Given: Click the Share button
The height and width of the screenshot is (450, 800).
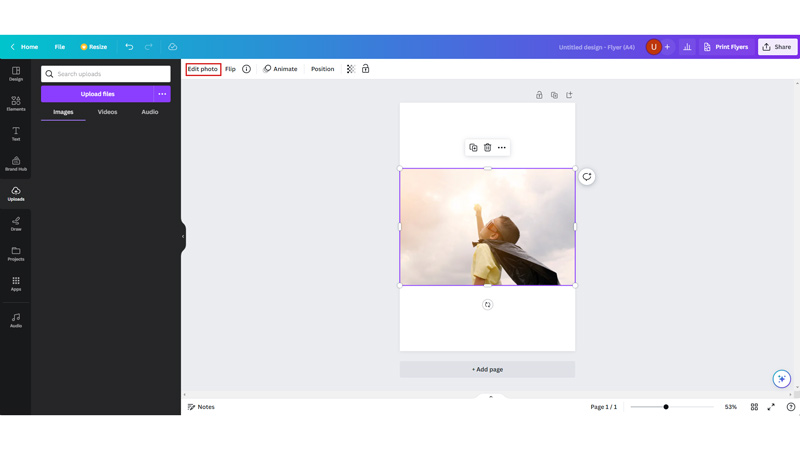Looking at the screenshot, I should [777, 47].
